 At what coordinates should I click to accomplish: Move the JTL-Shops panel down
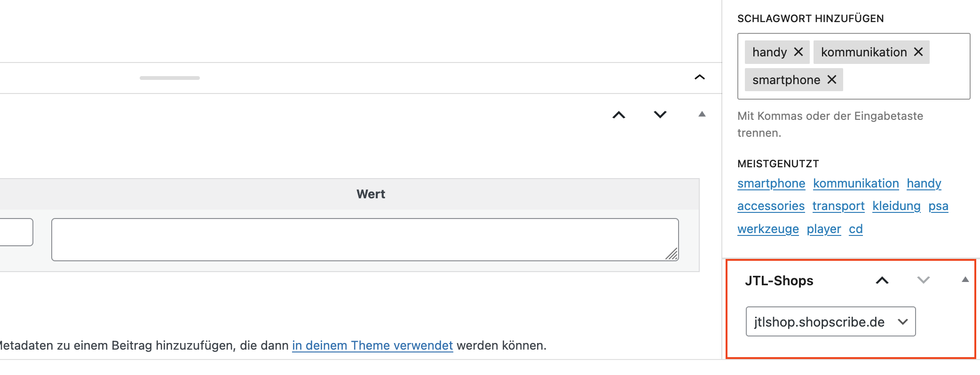(924, 281)
